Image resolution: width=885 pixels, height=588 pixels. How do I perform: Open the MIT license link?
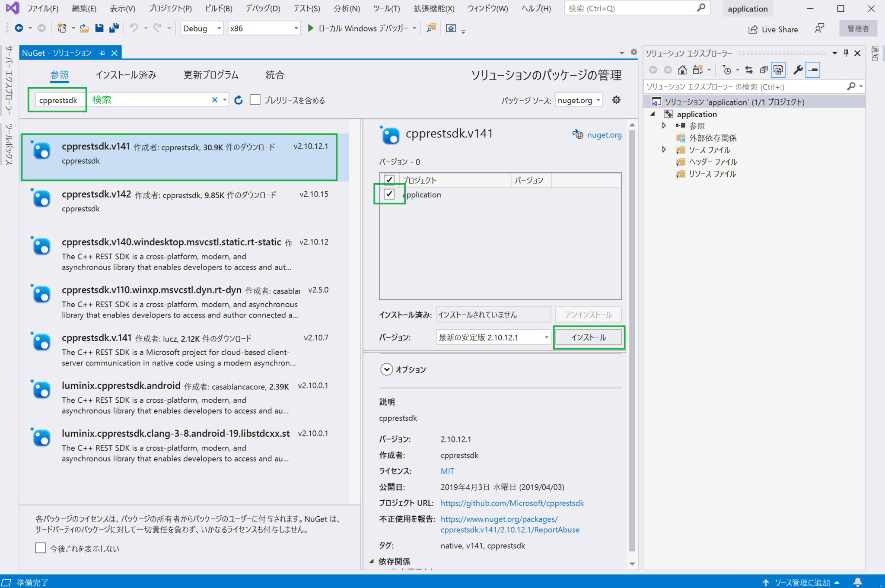click(x=447, y=471)
